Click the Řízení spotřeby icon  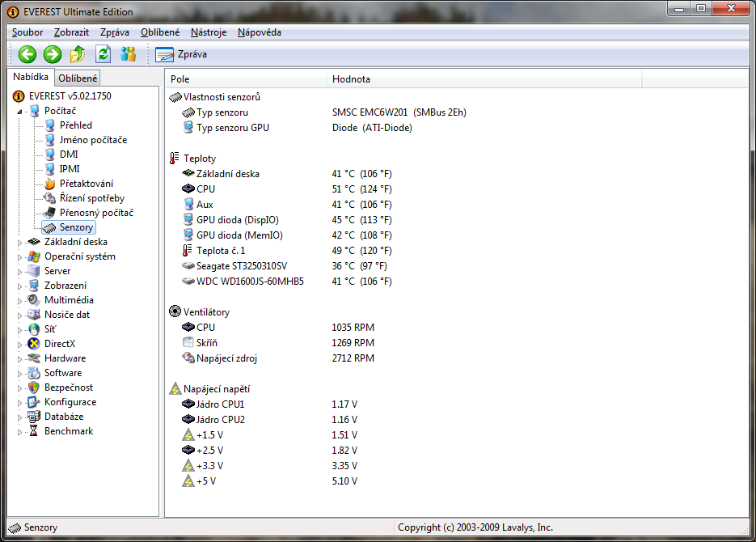(49, 198)
